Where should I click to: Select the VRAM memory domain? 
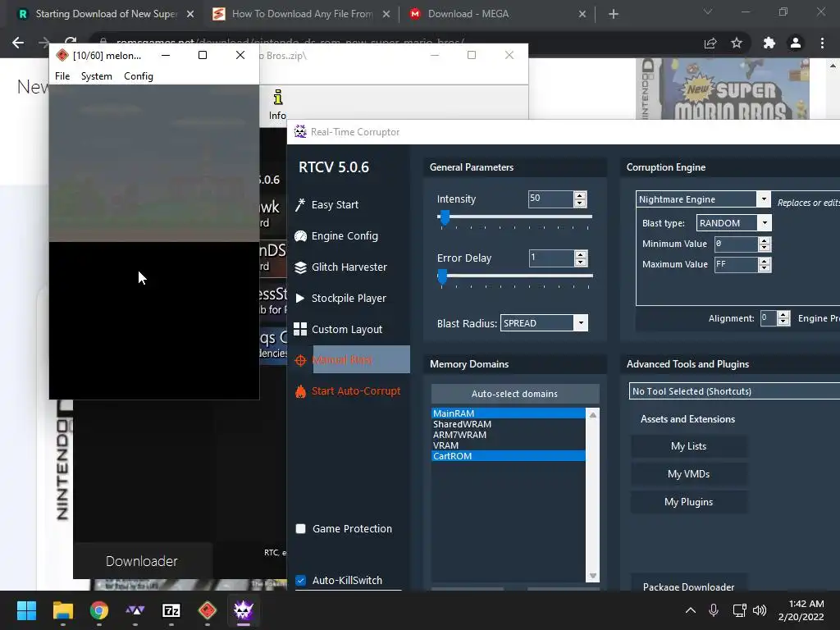508,445
